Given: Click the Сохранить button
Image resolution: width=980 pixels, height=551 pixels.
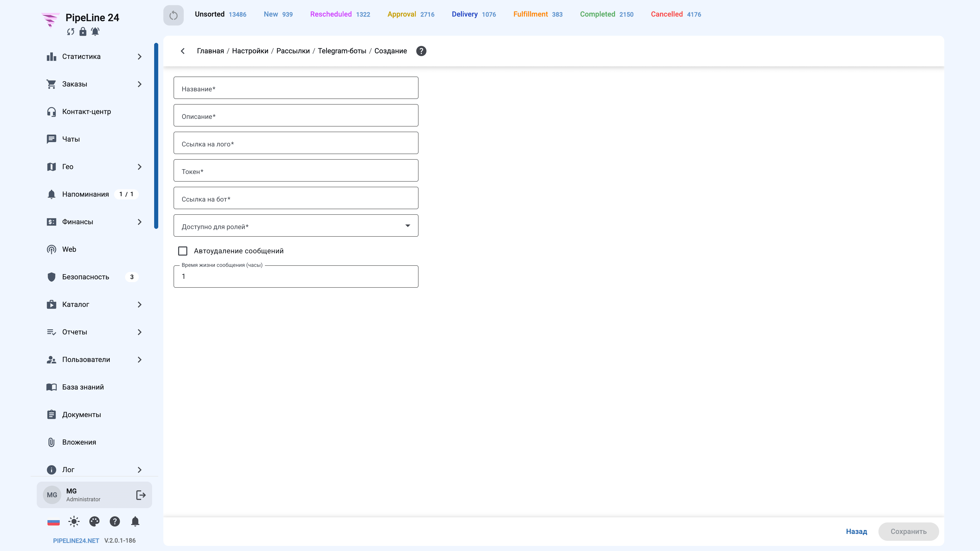Looking at the screenshot, I should [909, 532].
